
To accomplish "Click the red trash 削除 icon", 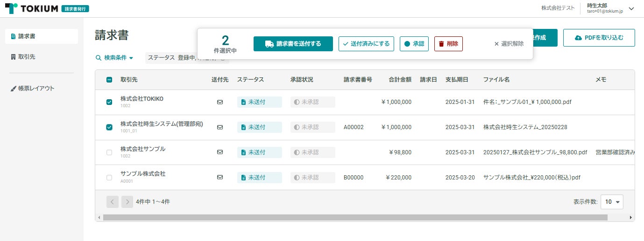I will click(x=441, y=44).
